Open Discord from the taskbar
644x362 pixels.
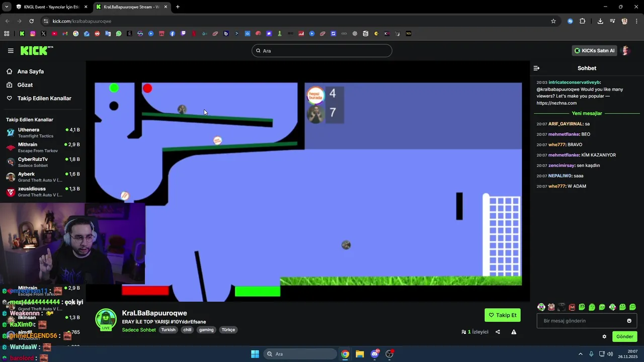pyautogui.click(x=375, y=354)
